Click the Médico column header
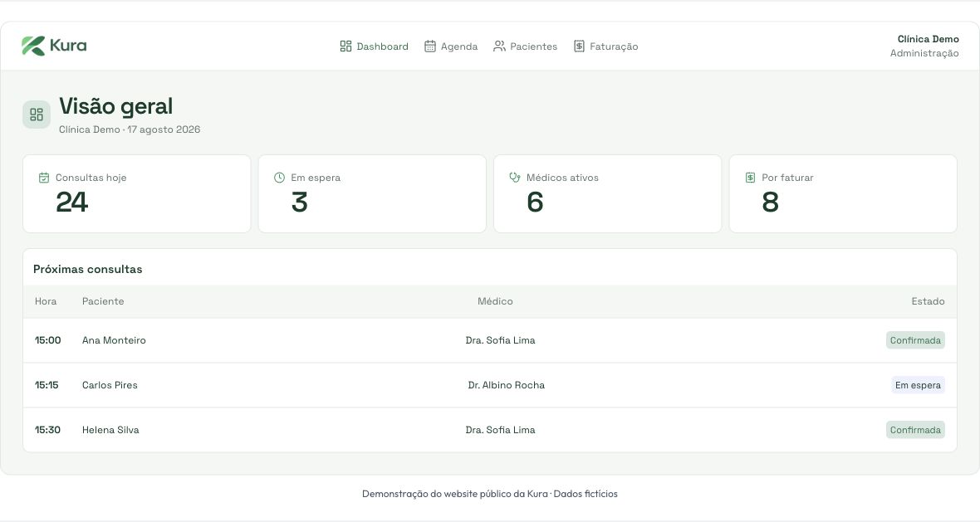Screen dimensions: 980x522 pos(495,301)
